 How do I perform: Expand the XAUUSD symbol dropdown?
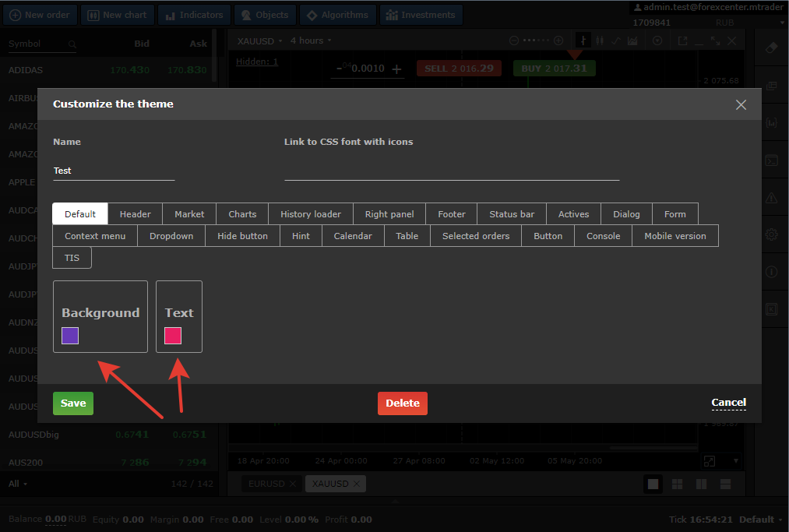[260, 41]
